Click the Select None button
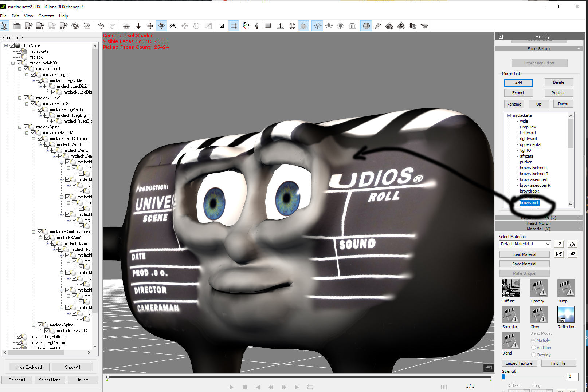 (x=50, y=380)
